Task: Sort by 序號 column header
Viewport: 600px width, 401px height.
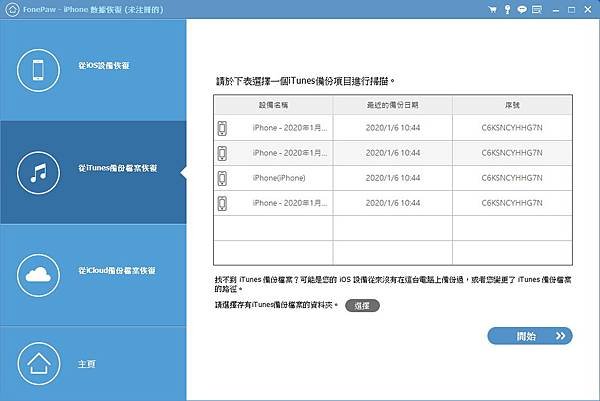Action: click(512, 105)
